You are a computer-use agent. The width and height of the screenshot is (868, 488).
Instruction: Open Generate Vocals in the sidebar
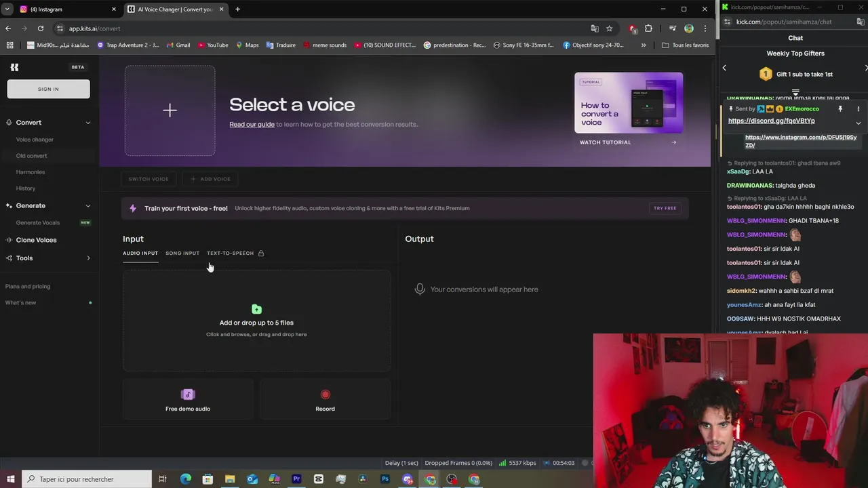(x=38, y=223)
